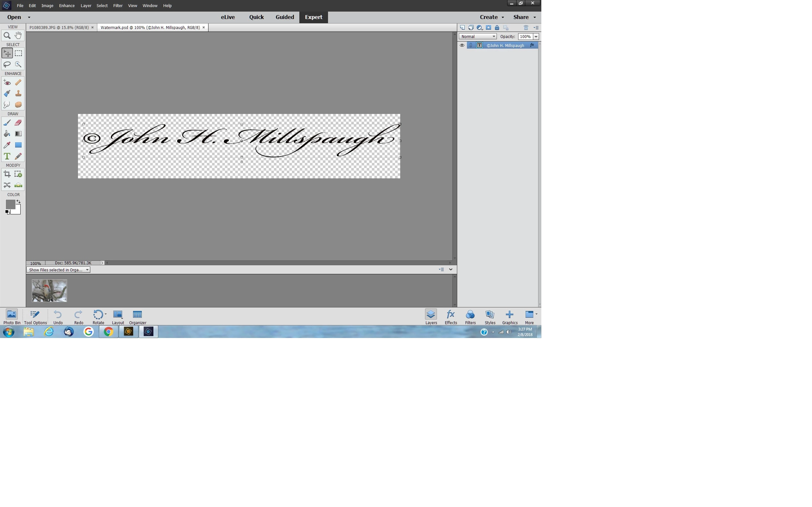Switch to Guided edit mode
Screen dimensions: 812x507
pos(285,17)
